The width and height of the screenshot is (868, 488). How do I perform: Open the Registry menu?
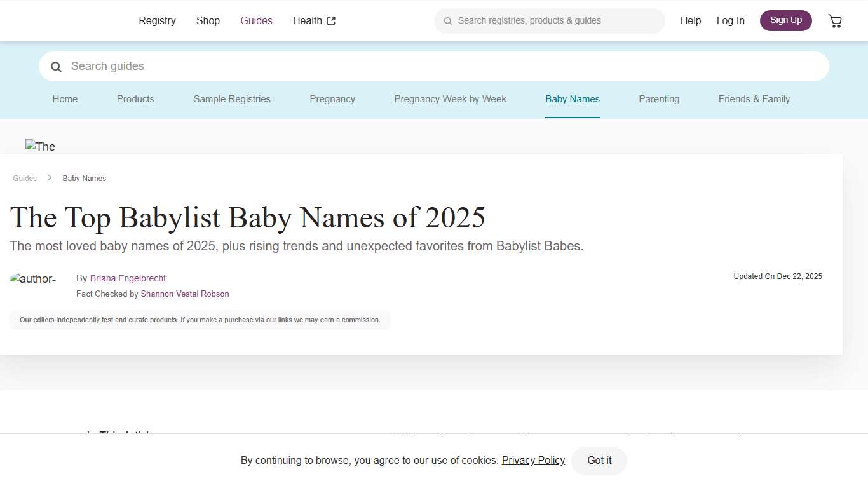click(157, 20)
